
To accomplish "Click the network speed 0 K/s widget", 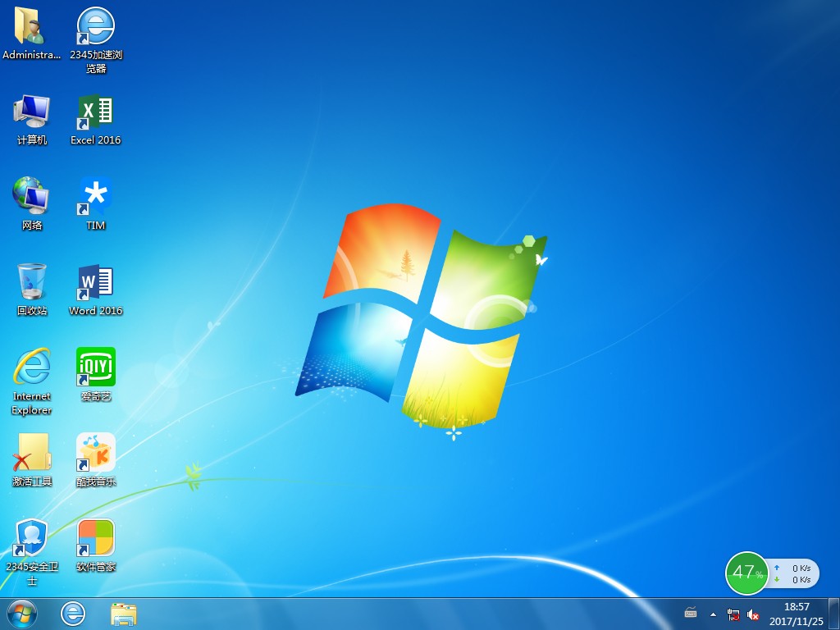I will [794, 573].
